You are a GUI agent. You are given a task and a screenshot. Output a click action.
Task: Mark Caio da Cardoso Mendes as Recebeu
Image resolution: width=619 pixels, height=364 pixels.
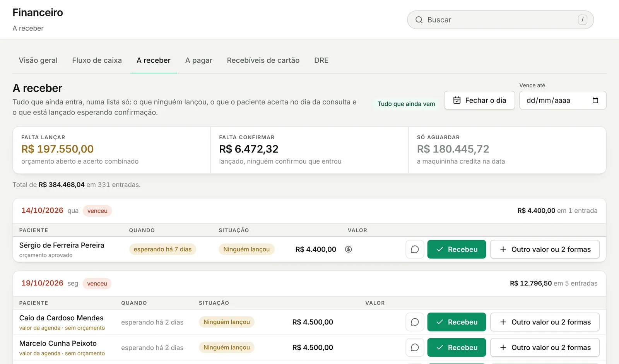457,322
